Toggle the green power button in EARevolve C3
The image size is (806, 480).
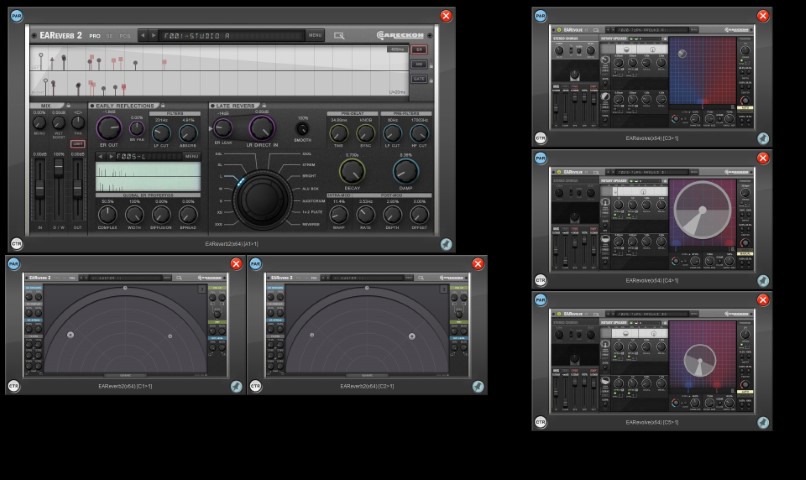559,30
